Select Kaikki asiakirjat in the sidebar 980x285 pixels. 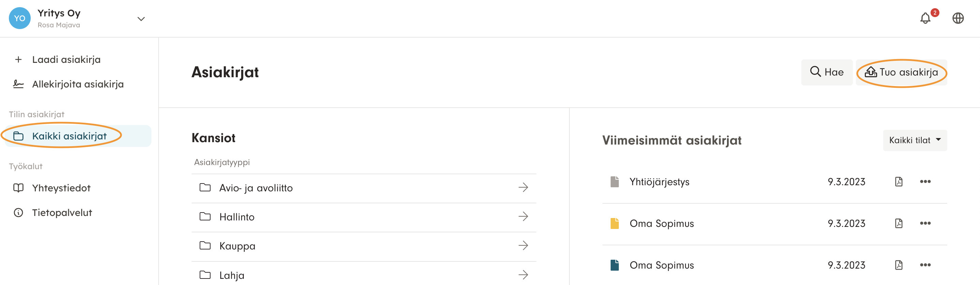click(69, 136)
